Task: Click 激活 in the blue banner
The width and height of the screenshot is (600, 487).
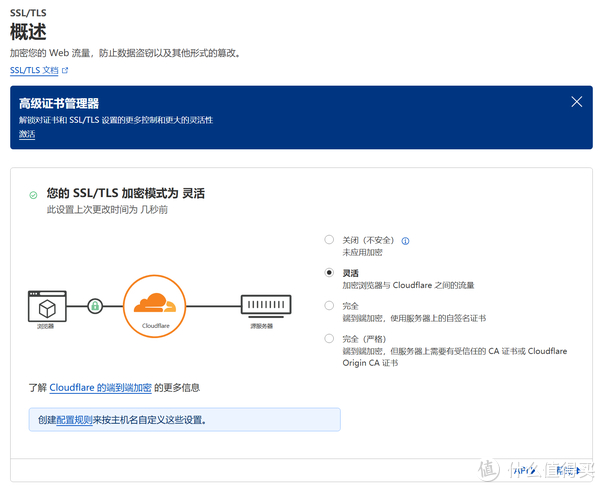Action: pyautogui.click(x=27, y=134)
